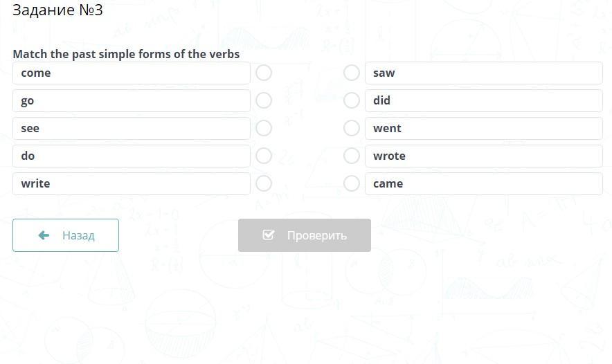Select the radio circle next to "come"
Screen dimensions: 612x364
[264, 73]
